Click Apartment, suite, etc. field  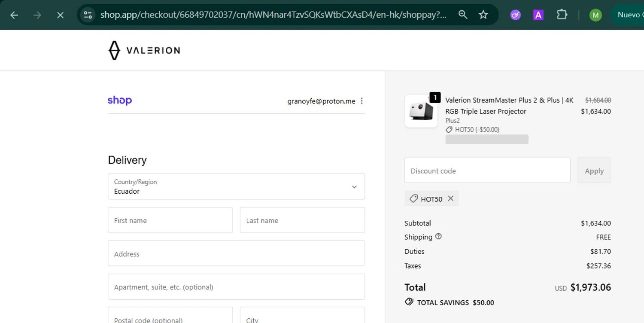click(x=236, y=286)
